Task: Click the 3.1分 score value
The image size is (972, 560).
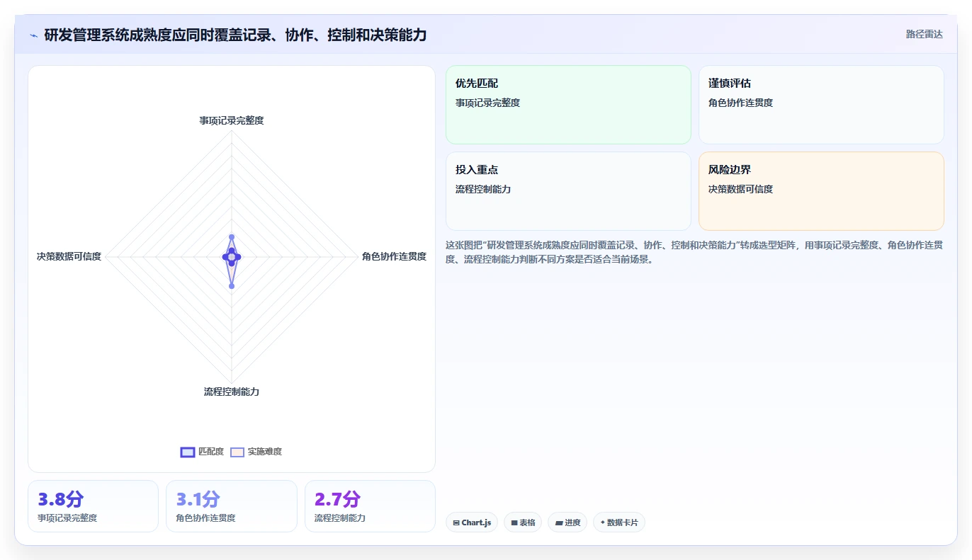Action: (x=198, y=499)
